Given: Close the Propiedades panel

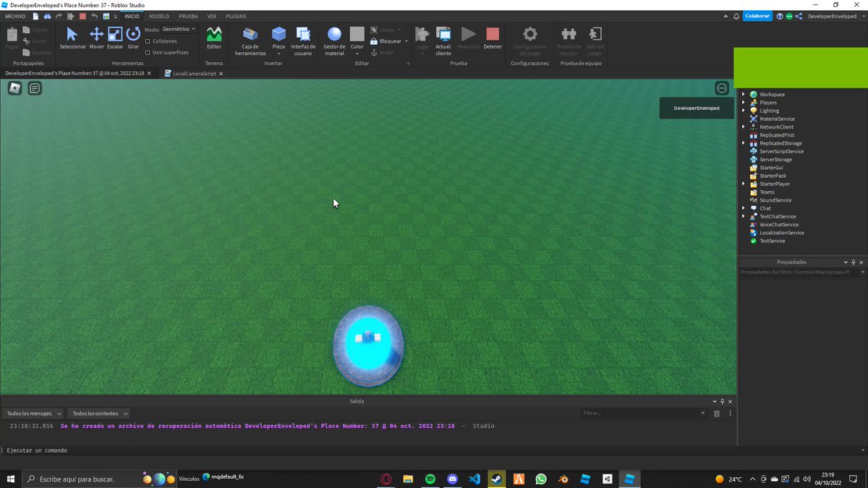Looking at the screenshot, I should click(x=862, y=262).
